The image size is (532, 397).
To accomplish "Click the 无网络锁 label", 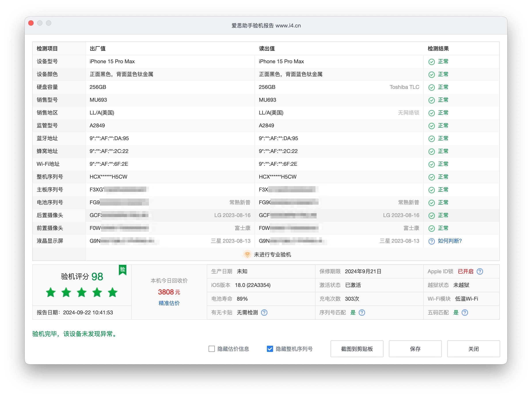I will [x=408, y=113].
